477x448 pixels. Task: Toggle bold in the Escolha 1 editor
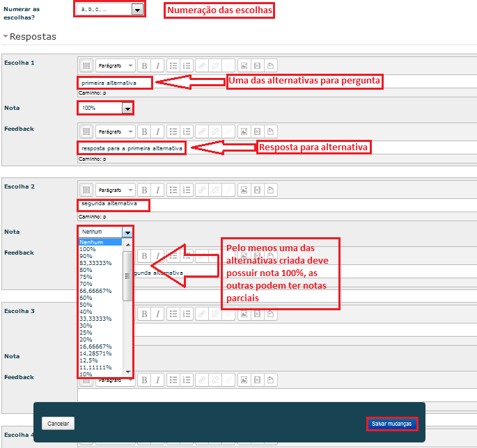[144, 65]
